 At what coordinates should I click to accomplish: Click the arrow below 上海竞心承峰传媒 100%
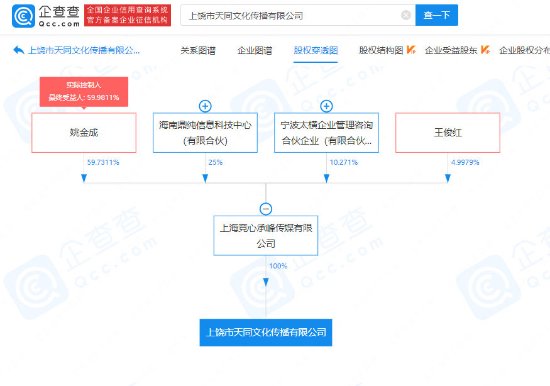tap(266, 282)
